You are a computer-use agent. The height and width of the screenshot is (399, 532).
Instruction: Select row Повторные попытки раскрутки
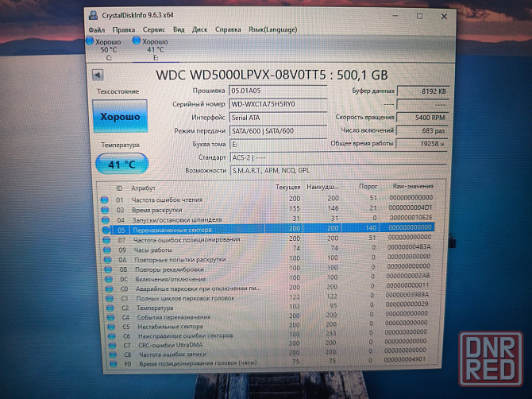pos(268,258)
